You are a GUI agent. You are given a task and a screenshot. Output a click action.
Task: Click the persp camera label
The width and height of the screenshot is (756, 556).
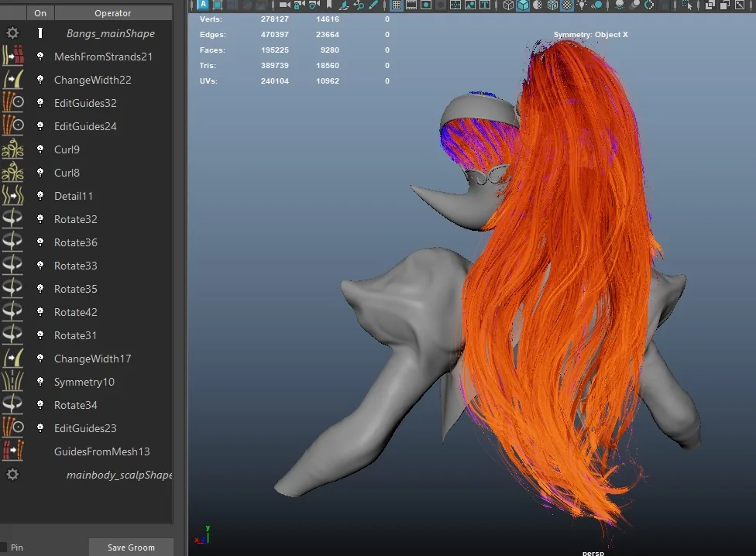coord(593,553)
